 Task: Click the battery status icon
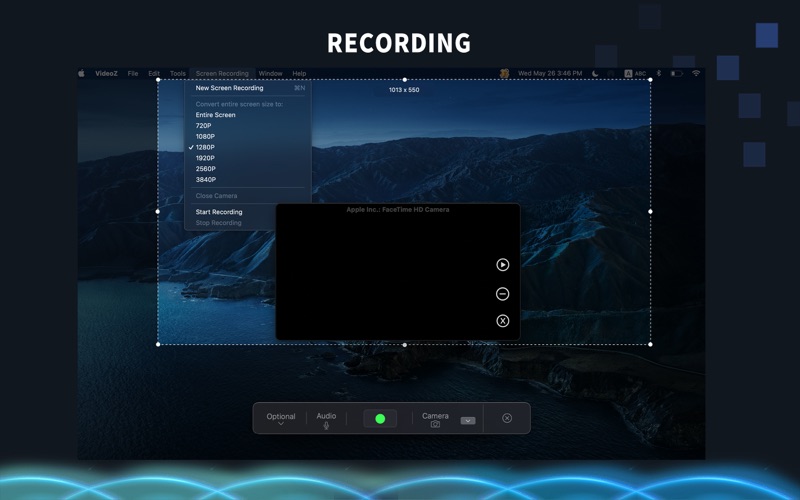click(677, 73)
